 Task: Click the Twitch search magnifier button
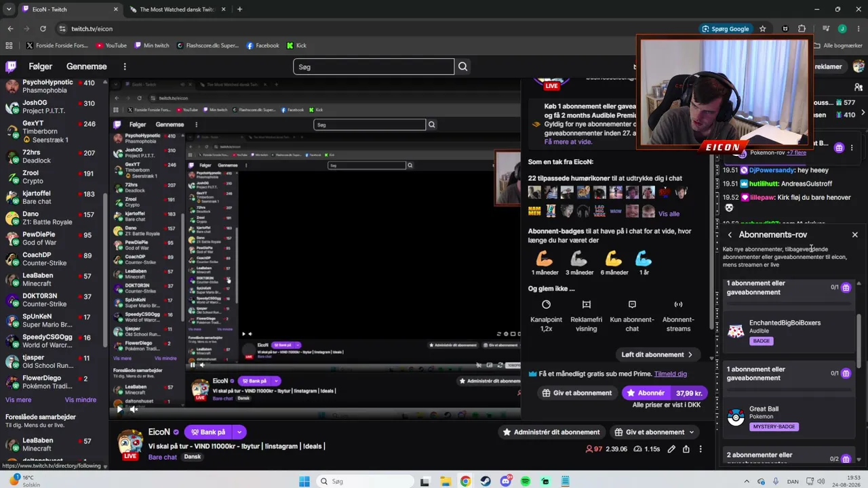[462, 66]
